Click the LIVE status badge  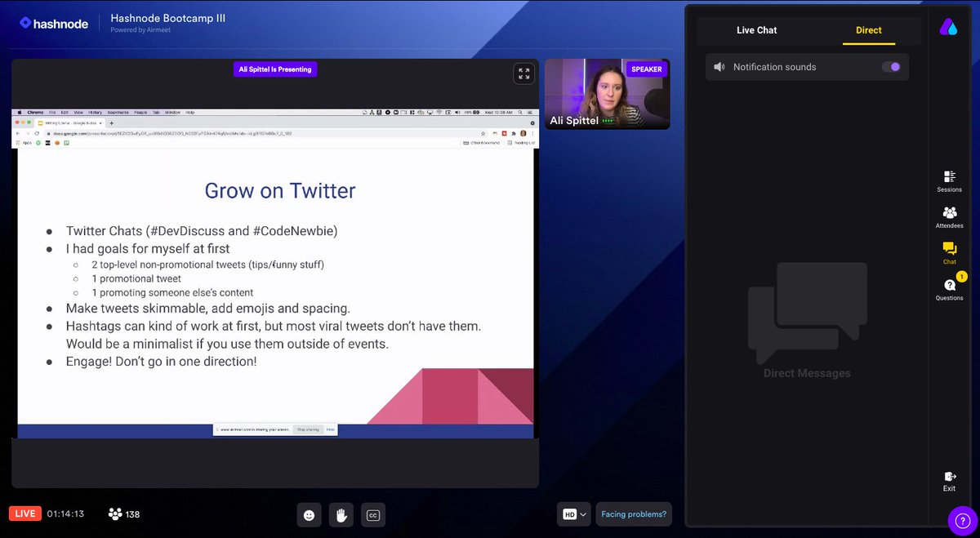(24, 514)
